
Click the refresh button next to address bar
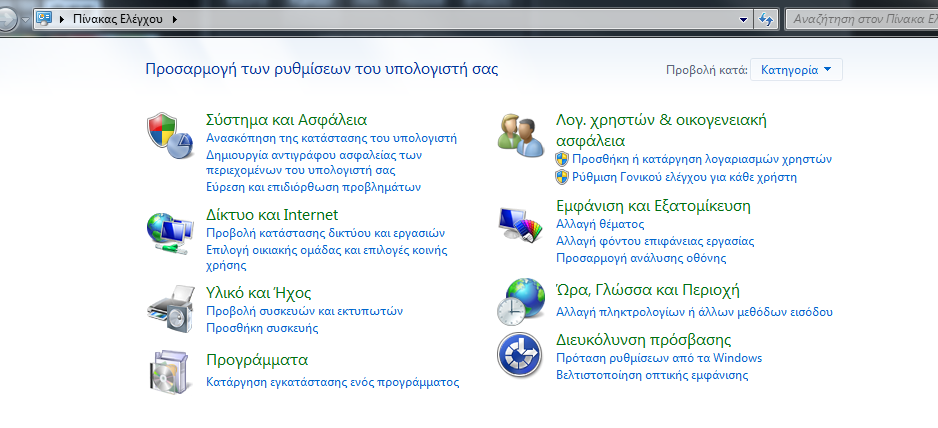765,19
